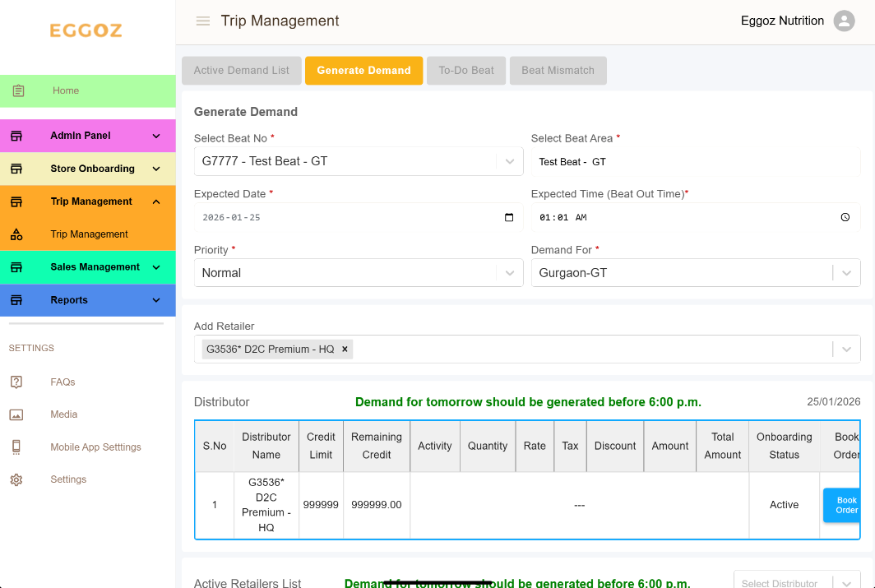Click the Media image icon
This screenshot has width=875, height=588.
click(x=16, y=414)
